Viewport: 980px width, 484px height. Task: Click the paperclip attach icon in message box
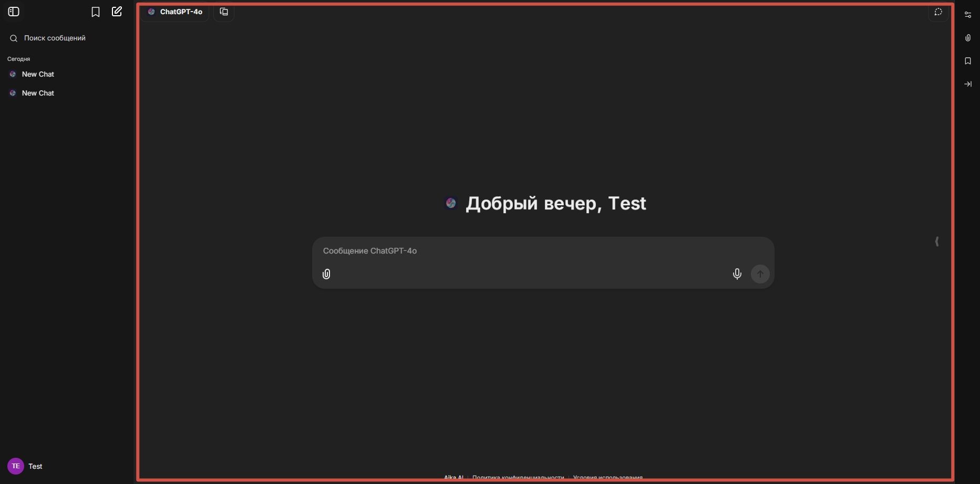coord(326,274)
